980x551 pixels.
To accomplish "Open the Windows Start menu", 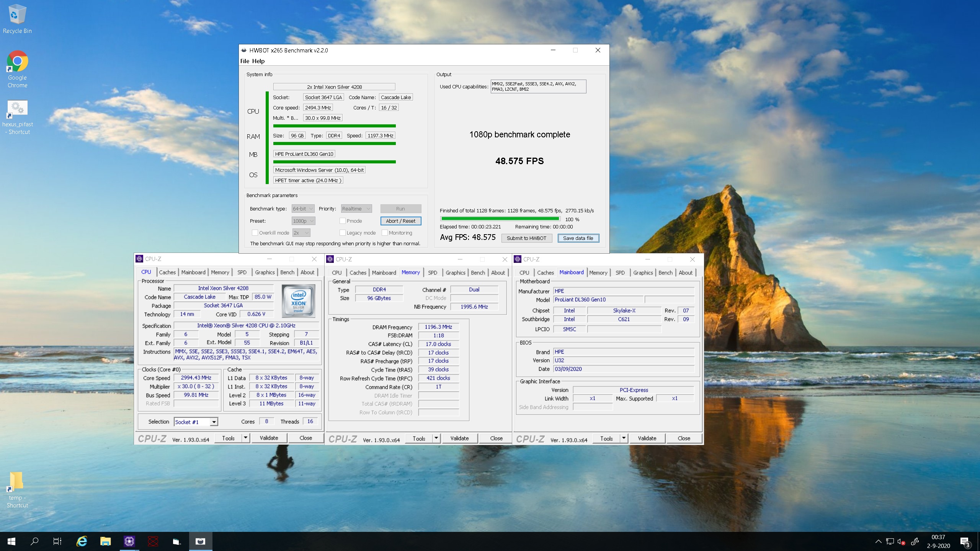I will click(x=11, y=541).
